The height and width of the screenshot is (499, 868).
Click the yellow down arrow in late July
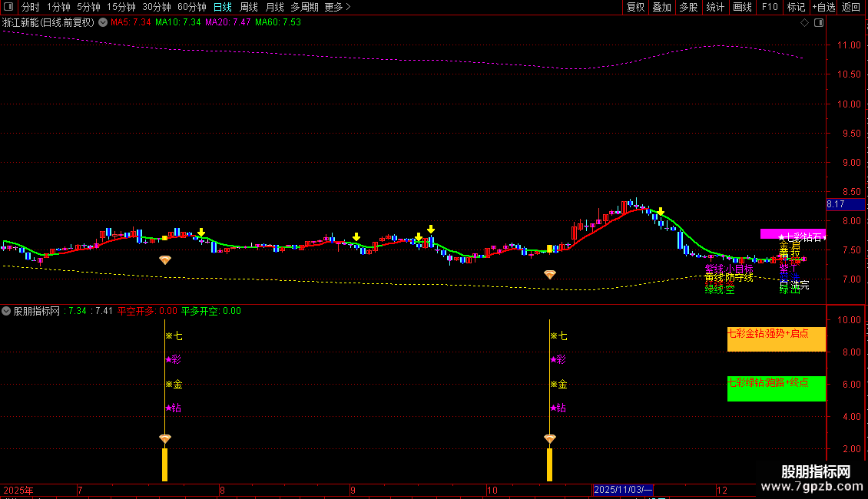point(201,233)
